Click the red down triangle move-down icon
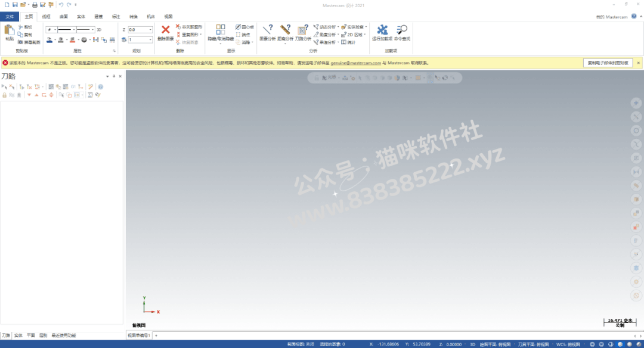Screen dimensions: 644x348 [x=29, y=95]
